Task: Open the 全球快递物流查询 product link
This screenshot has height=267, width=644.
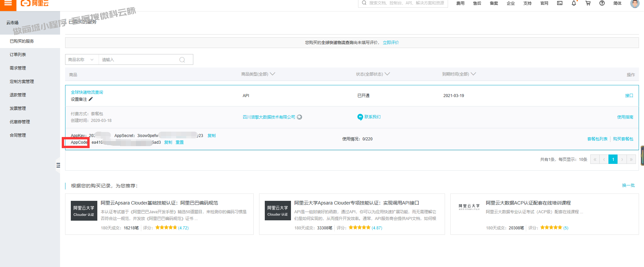Action: [87, 92]
